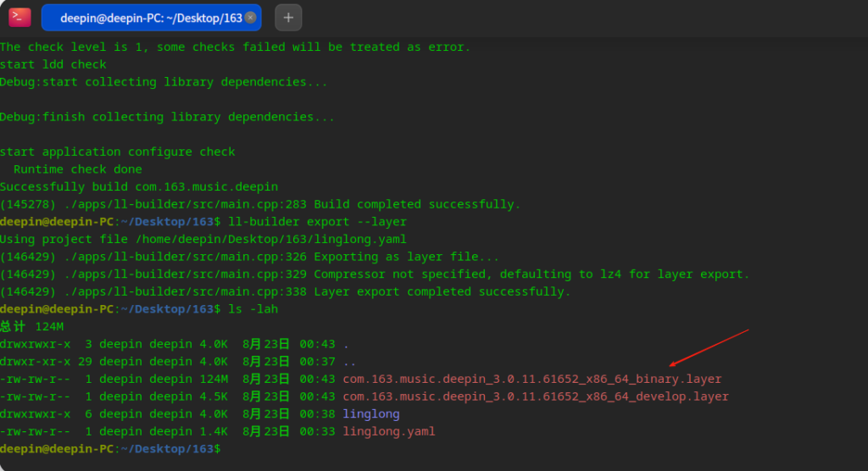The image size is (868, 471).
Task: Click the 'Runtime check done' line
Action: pyautogui.click(x=77, y=169)
